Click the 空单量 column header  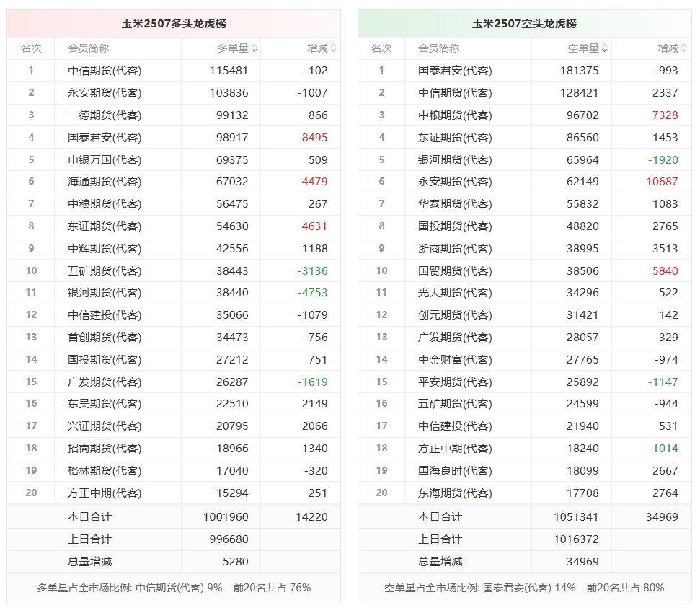point(583,48)
